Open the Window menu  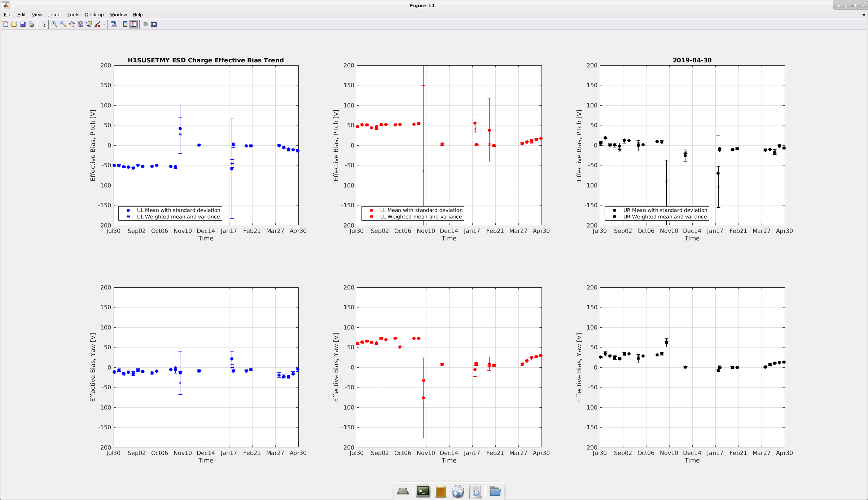(x=118, y=15)
